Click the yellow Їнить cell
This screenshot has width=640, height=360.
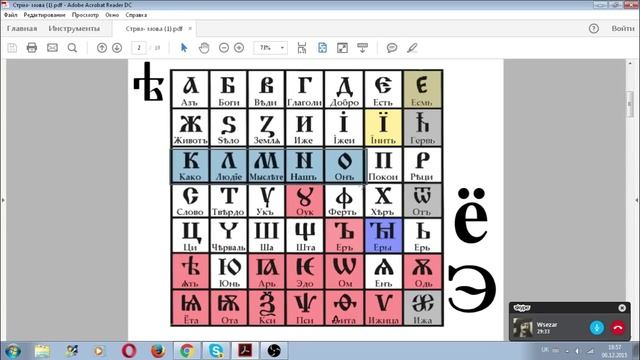(383, 127)
